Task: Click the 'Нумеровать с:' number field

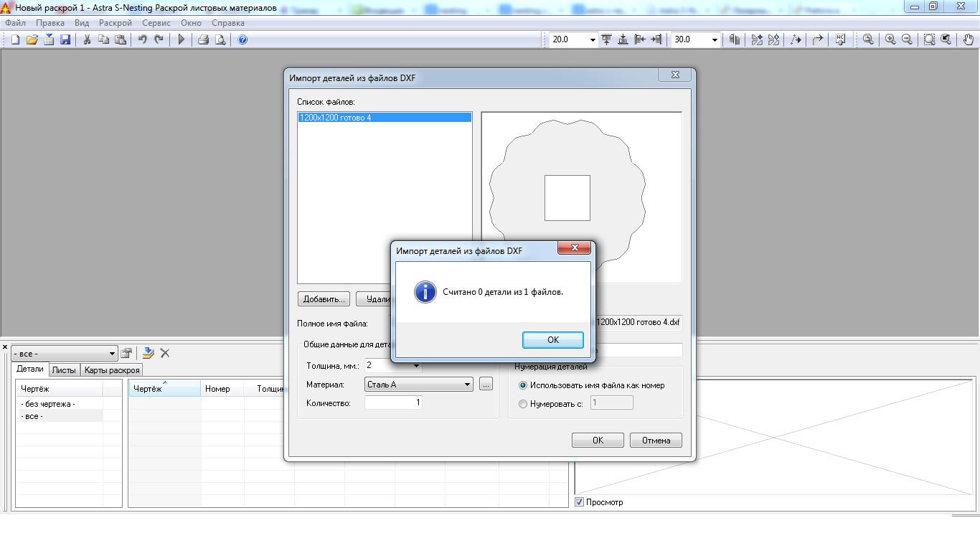Action: tap(611, 403)
